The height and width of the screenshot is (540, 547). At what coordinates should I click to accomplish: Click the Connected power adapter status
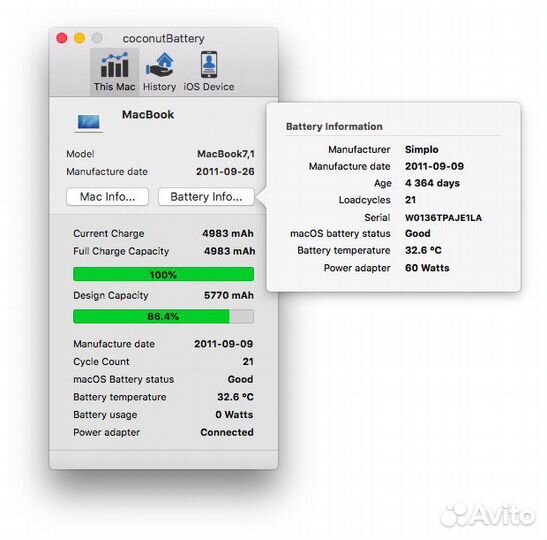click(227, 433)
